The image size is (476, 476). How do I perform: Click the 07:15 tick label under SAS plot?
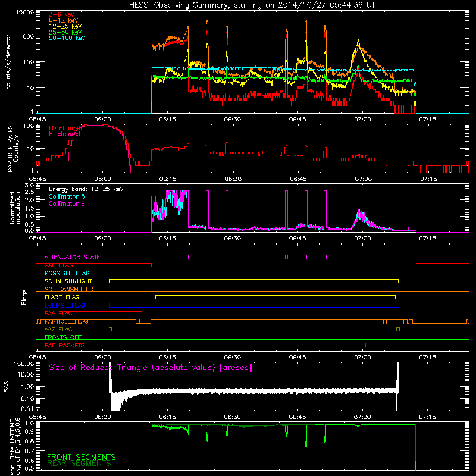pos(427,417)
